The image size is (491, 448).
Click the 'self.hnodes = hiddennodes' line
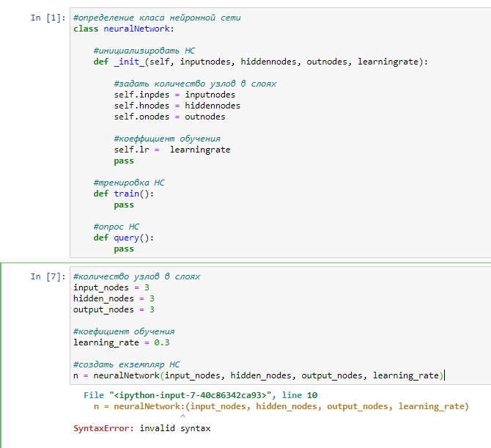pyautogui.click(x=177, y=106)
